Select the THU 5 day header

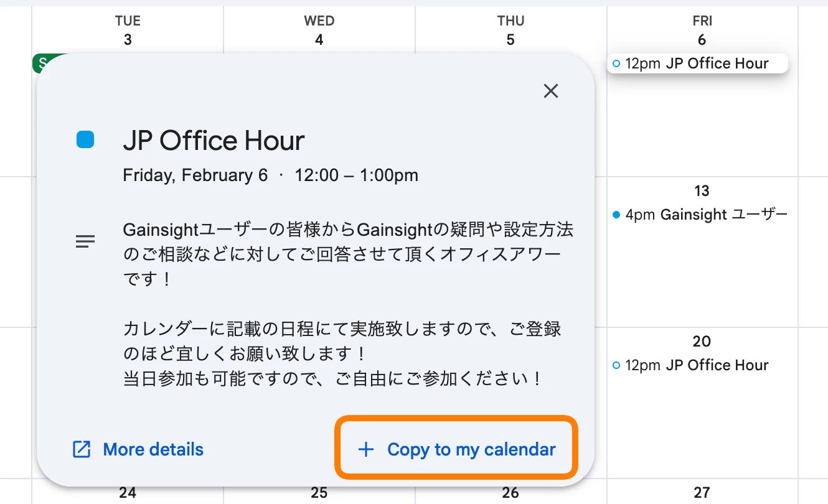(510, 30)
